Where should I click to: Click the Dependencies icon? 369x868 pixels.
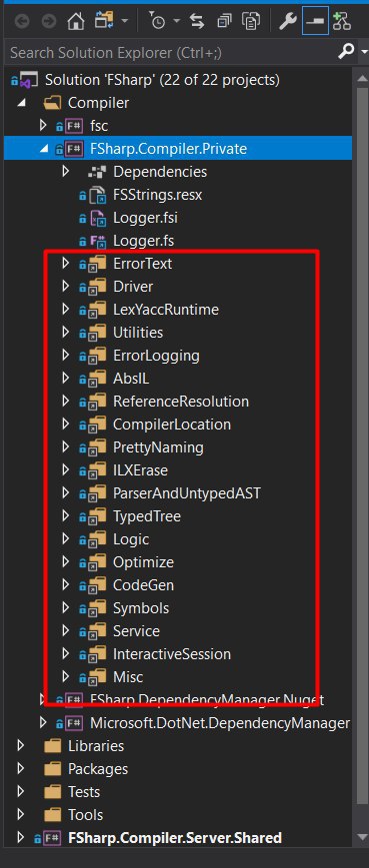97,172
